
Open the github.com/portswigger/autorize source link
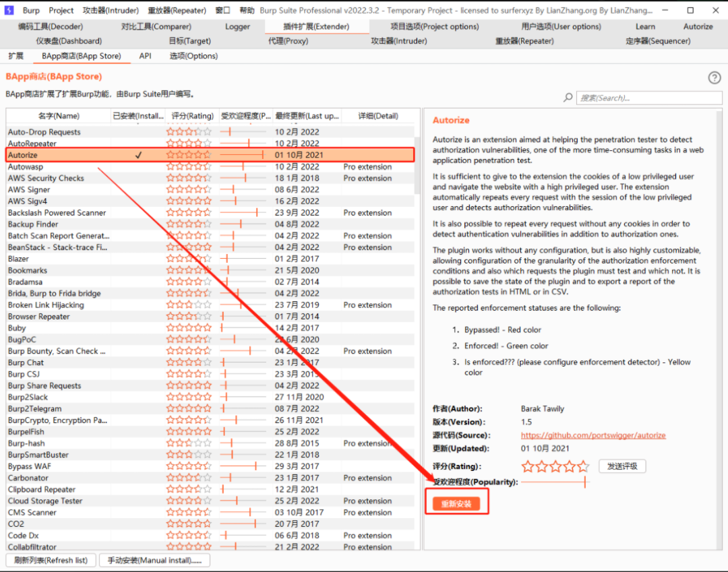[x=593, y=435]
